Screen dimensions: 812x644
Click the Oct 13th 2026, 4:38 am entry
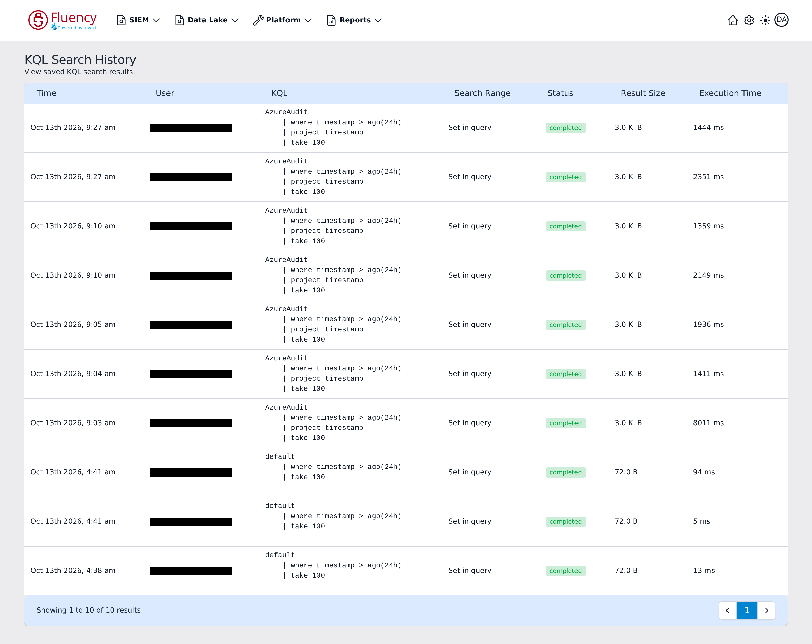73,571
